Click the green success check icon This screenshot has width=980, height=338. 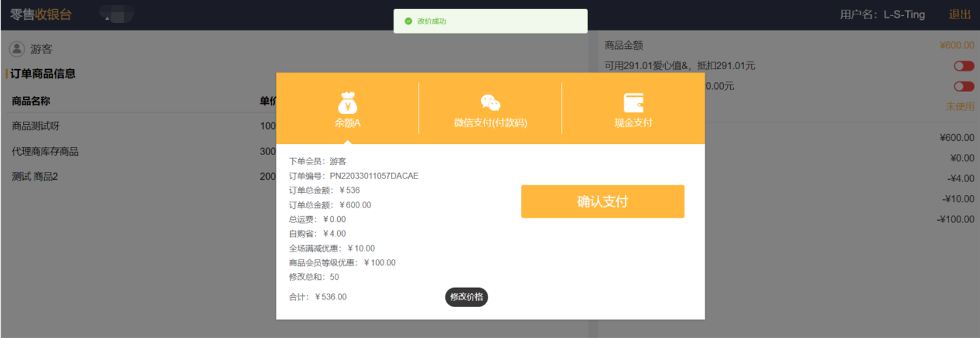click(408, 21)
